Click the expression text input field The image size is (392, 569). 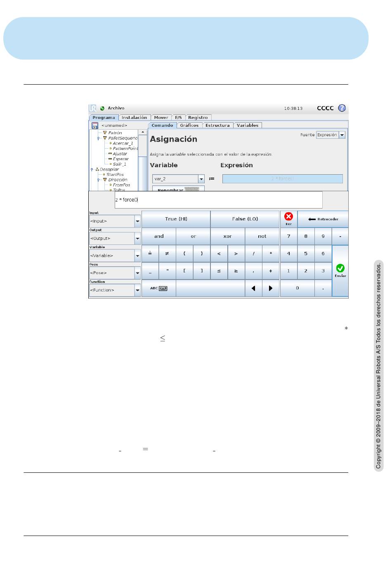pos(218,200)
